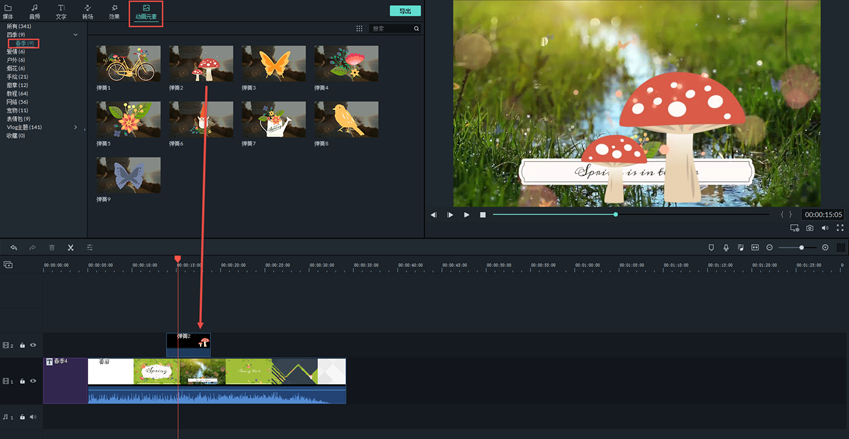This screenshot has height=439, width=849.
Task: Toggle visibility of video track 1
Action: pyautogui.click(x=33, y=381)
